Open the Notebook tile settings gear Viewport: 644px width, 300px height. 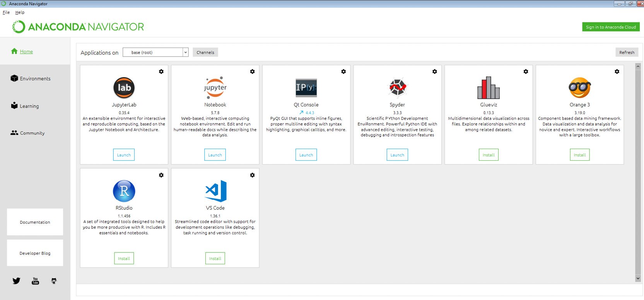[252, 72]
